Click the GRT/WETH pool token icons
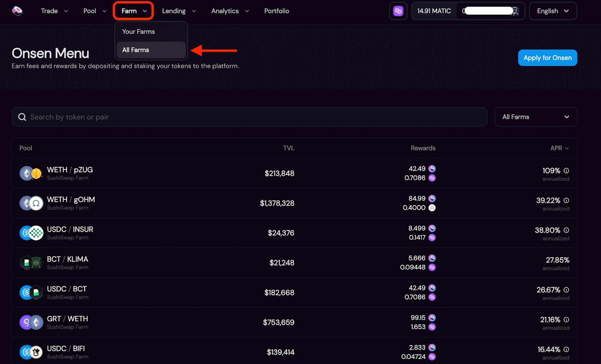 (31, 322)
